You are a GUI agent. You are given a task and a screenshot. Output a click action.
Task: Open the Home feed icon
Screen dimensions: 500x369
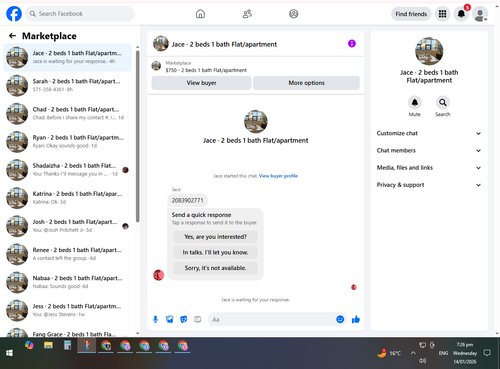click(x=200, y=14)
